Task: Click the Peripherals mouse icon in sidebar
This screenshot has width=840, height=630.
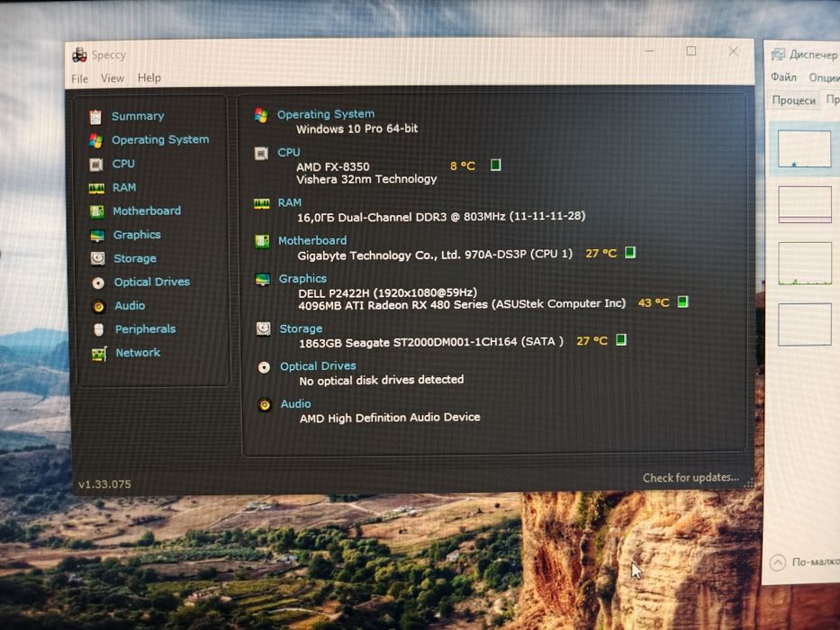Action: 98,330
